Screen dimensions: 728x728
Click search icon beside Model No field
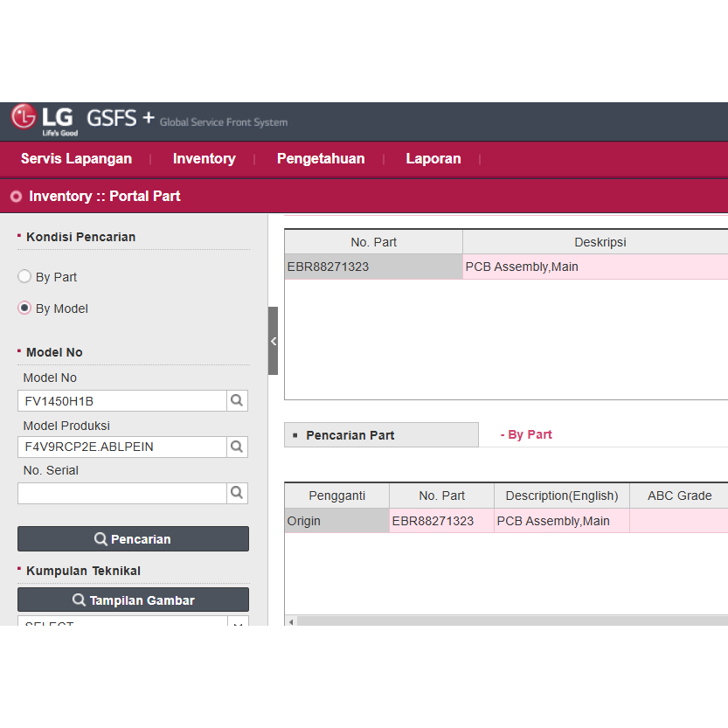pyautogui.click(x=237, y=400)
